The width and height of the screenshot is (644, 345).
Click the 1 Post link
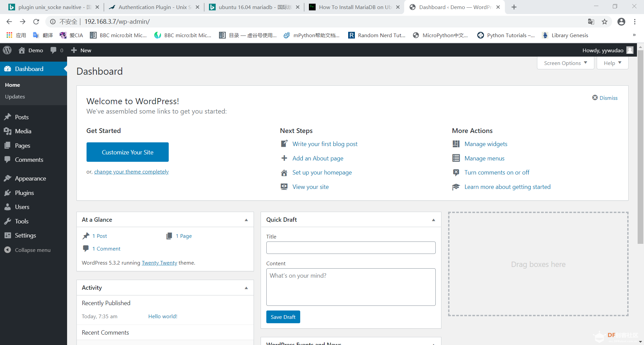100,236
